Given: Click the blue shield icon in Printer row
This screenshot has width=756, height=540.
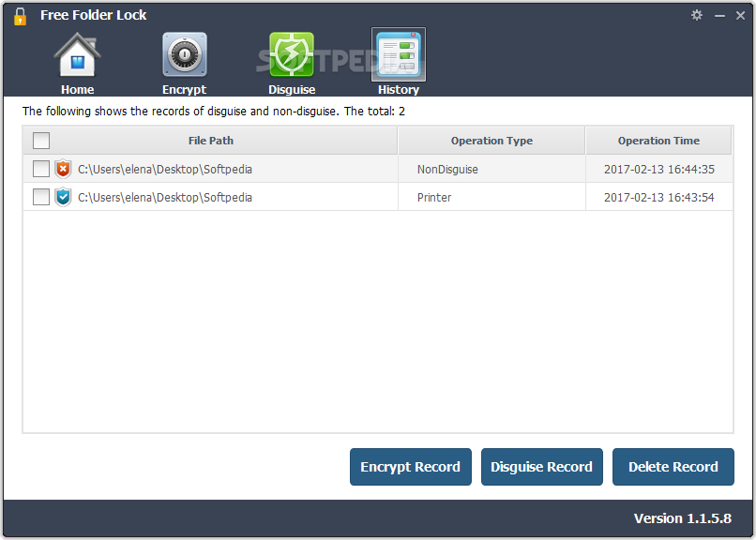Looking at the screenshot, I should click(x=63, y=197).
